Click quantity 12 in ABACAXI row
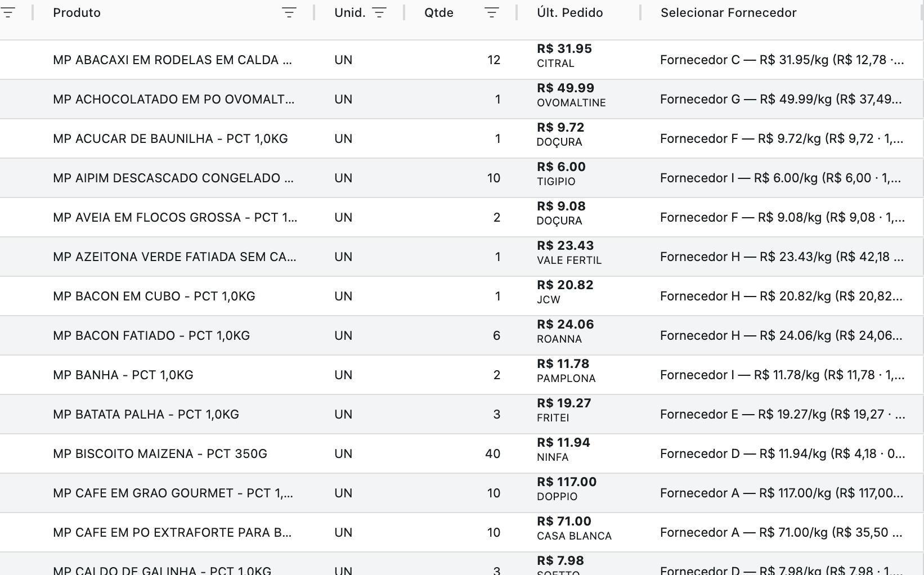 [x=494, y=60]
